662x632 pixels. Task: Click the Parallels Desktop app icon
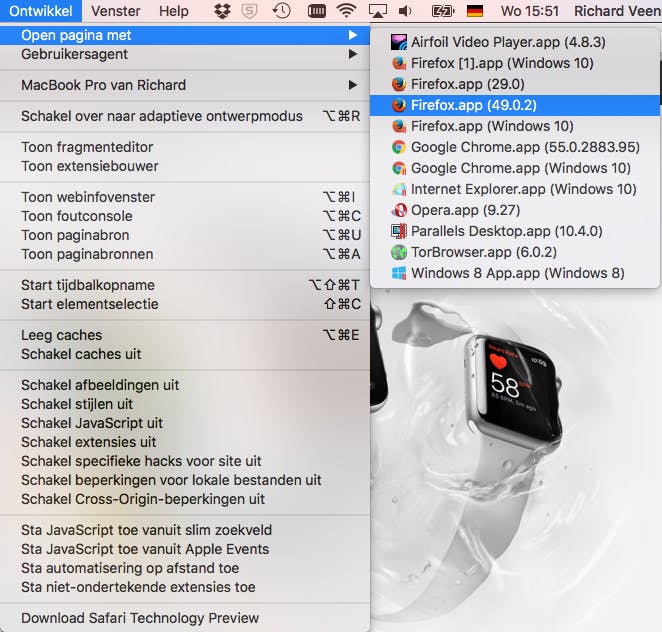pos(399,231)
